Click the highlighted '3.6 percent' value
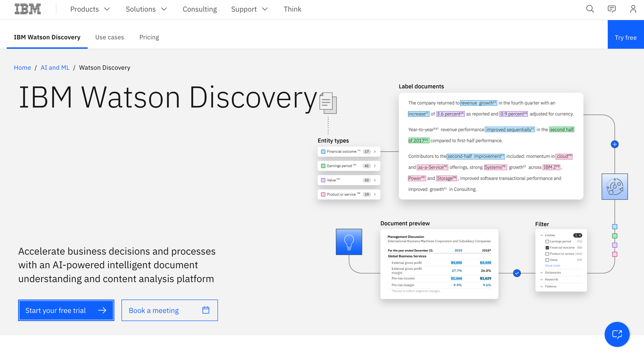The image size is (644, 359). tap(450, 114)
